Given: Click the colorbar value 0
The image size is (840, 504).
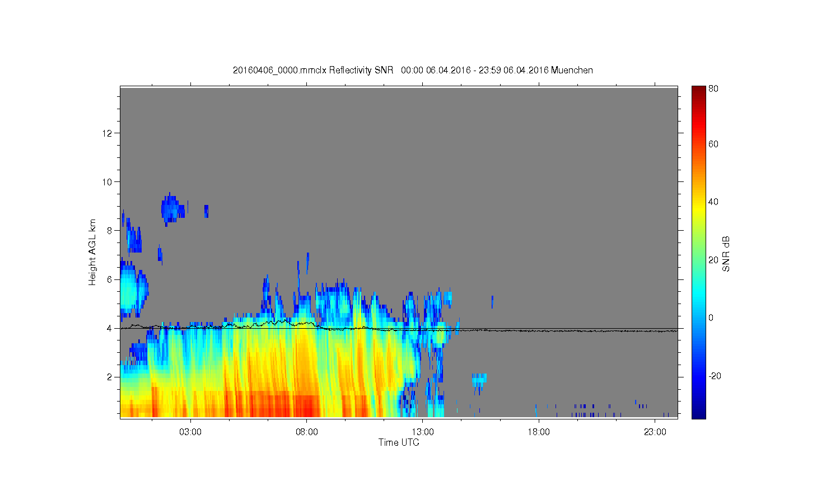Looking at the screenshot, I should pos(711,318).
